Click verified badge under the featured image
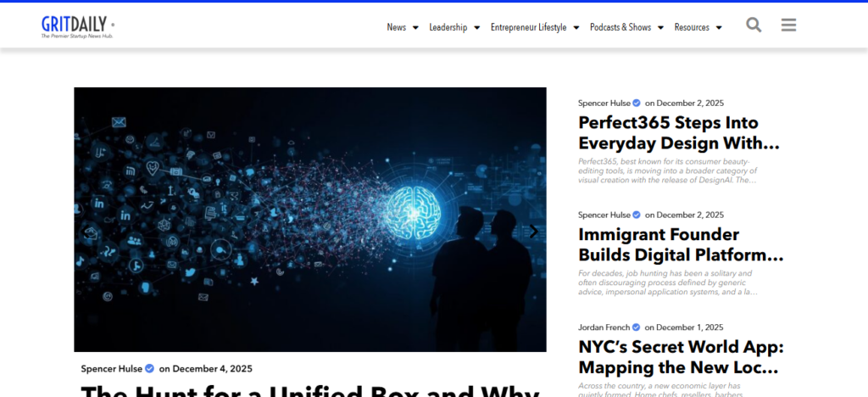868x397 pixels. [149, 369]
